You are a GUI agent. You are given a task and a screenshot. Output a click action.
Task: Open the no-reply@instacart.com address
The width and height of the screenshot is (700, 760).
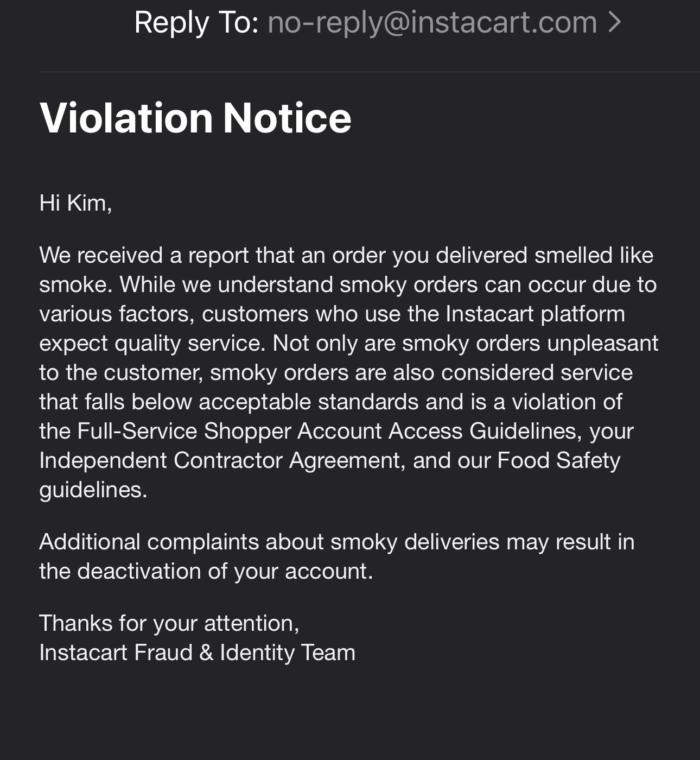(432, 23)
